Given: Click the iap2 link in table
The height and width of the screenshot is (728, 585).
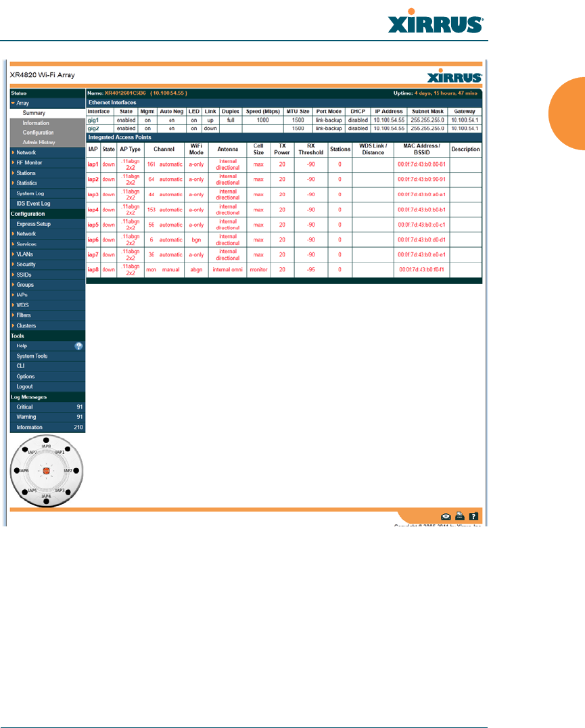Looking at the screenshot, I should (x=93, y=179).
